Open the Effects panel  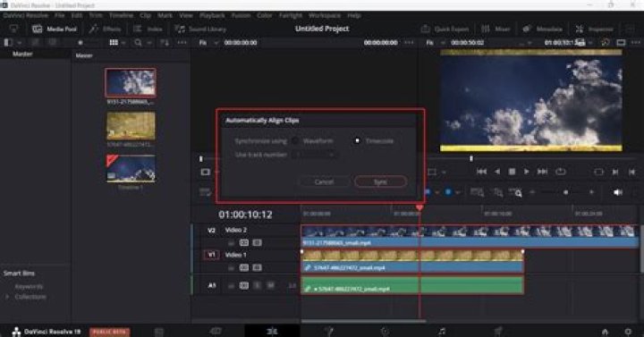click(x=106, y=29)
